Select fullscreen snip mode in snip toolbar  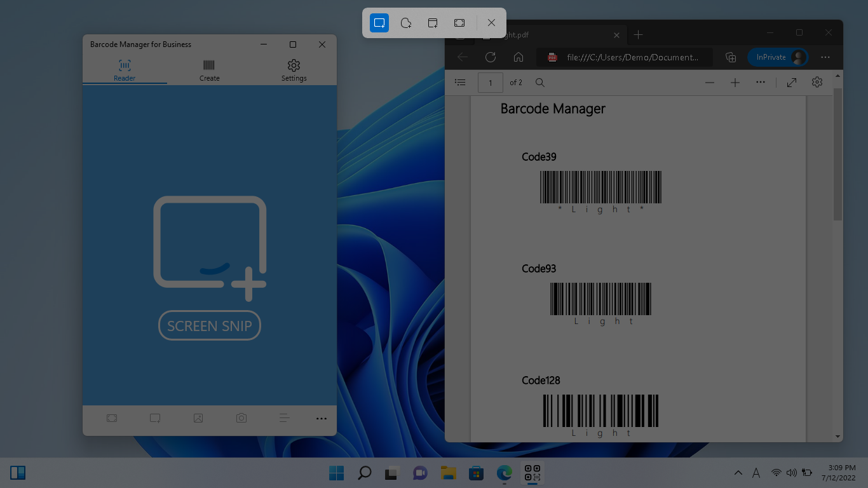coord(459,23)
